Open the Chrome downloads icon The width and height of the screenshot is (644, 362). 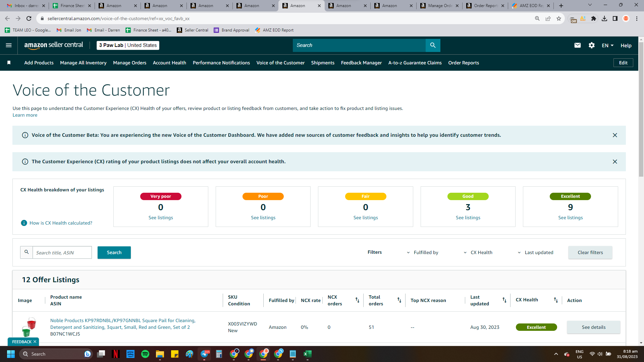(x=604, y=18)
